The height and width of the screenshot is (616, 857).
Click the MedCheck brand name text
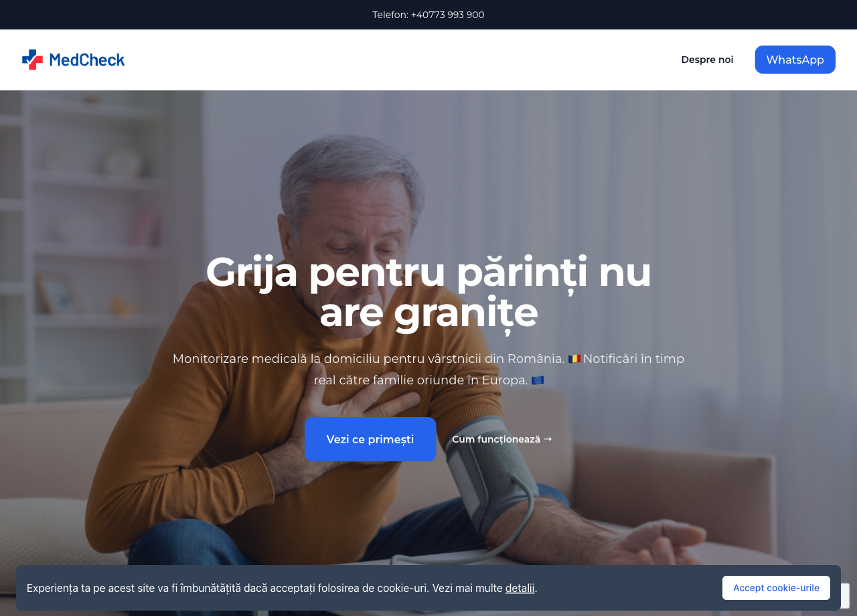(87, 60)
